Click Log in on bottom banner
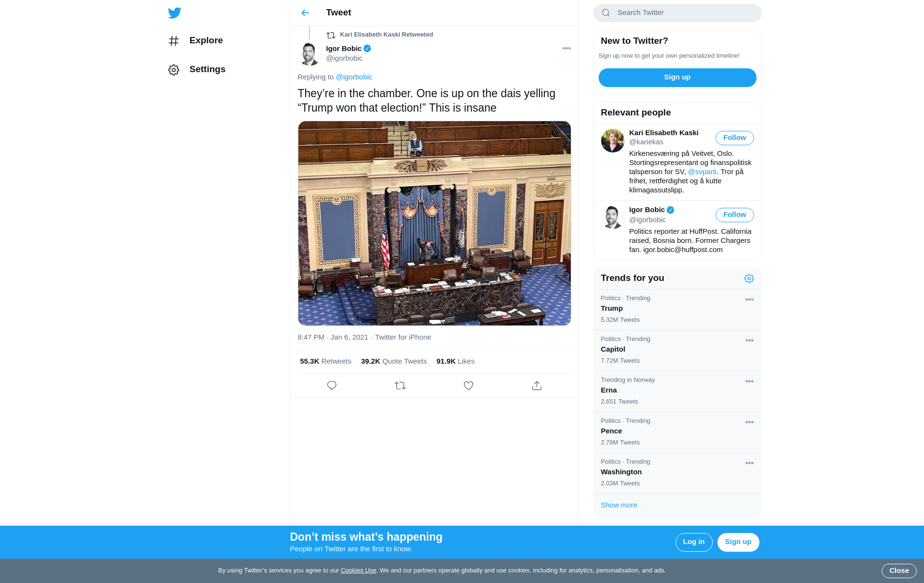The image size is (924, 583). pos(693,542)
